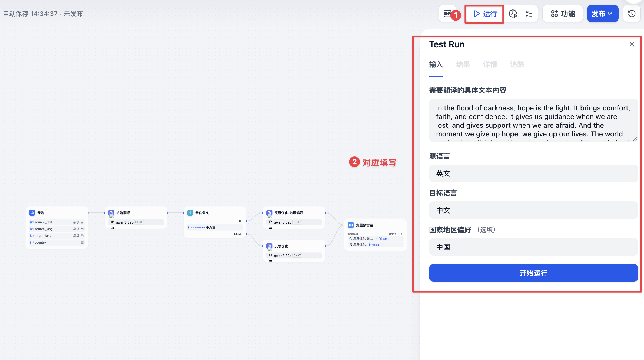Select the 开始 node home icon
This screenshot has width=644, height=360.
click(x=32, y=213)
